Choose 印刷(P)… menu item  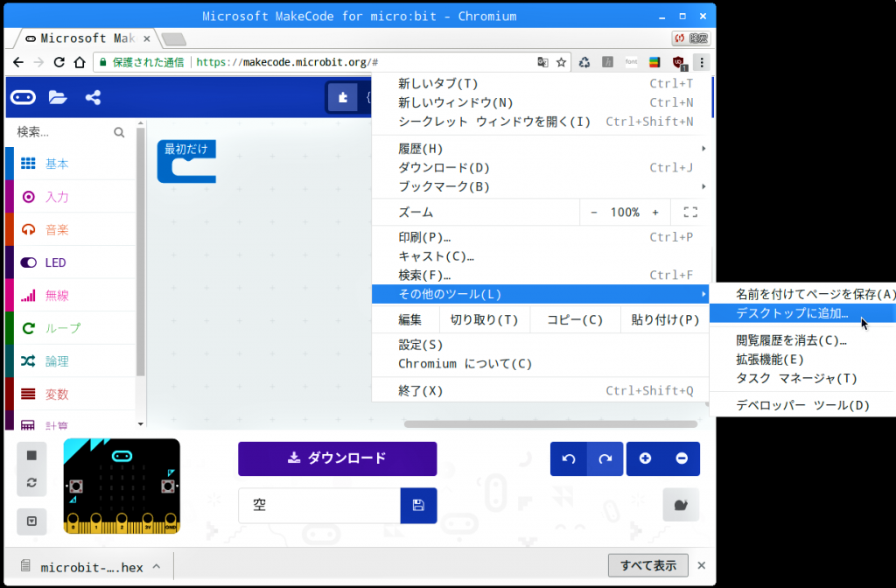tap(540, 237)
